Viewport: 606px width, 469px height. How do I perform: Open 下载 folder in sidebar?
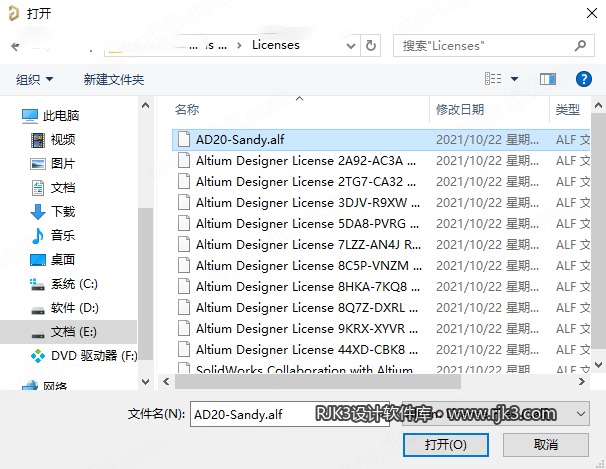(x=63, y=212)
